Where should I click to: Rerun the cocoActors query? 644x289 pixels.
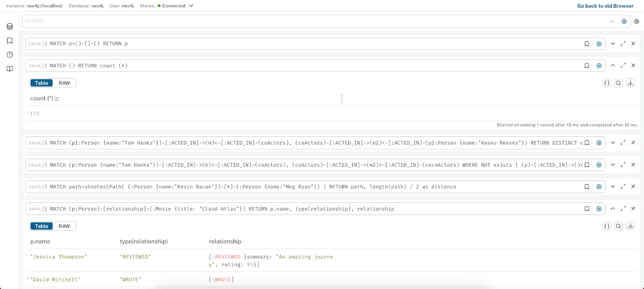(599, 165)
